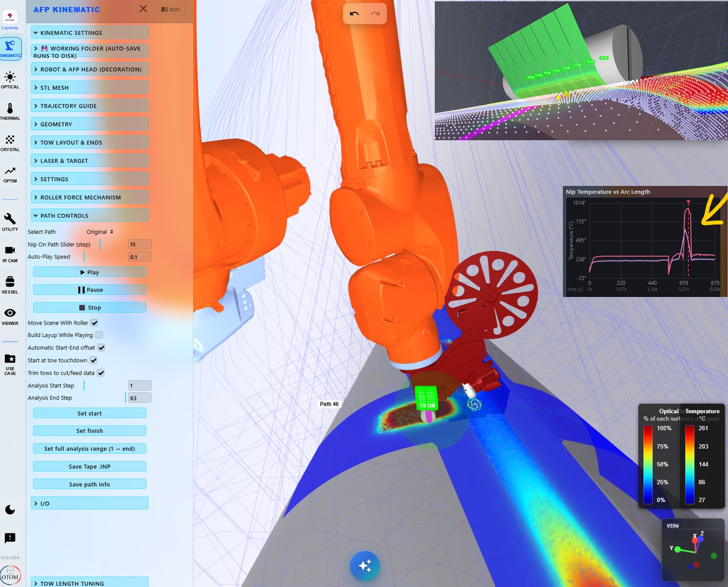Screen dimensions: 728x587
Task: Open the Optical module icon
Action: (x=10, y=80)
